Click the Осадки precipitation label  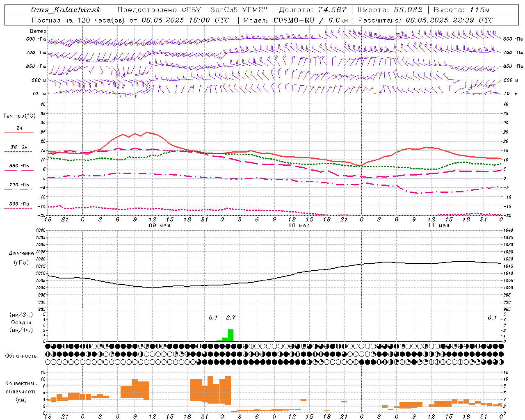tap(21, 322)
